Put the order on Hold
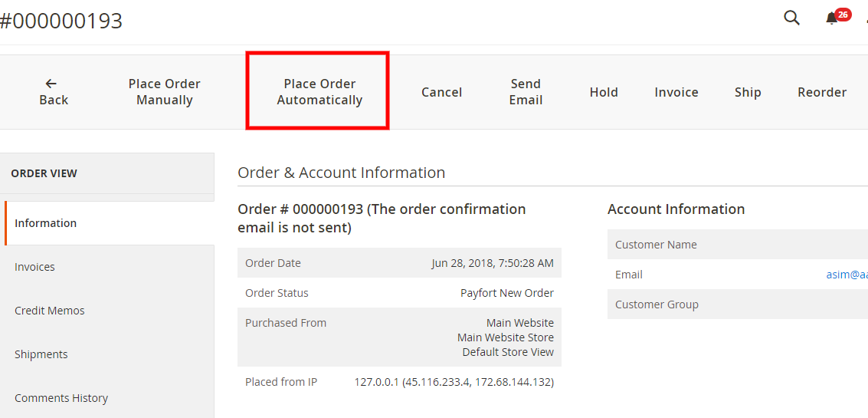This screenshot has width=868, height=418. (x=604, y=92)
